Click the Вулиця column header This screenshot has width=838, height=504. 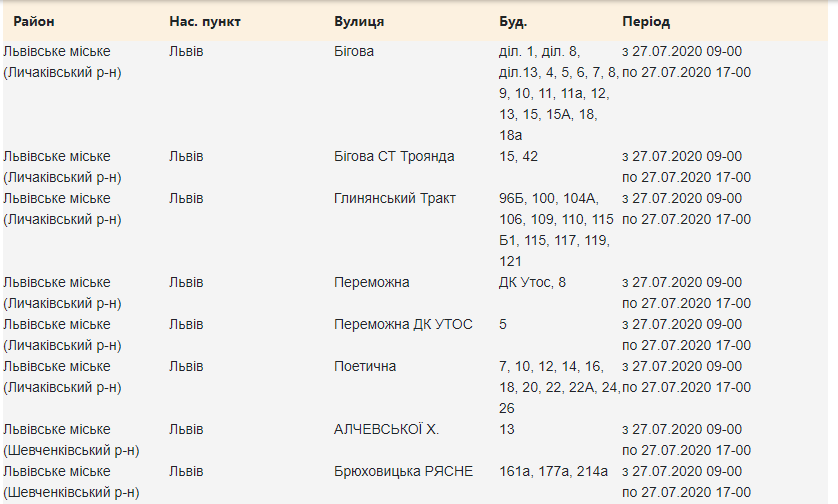(x=360, y=21)
